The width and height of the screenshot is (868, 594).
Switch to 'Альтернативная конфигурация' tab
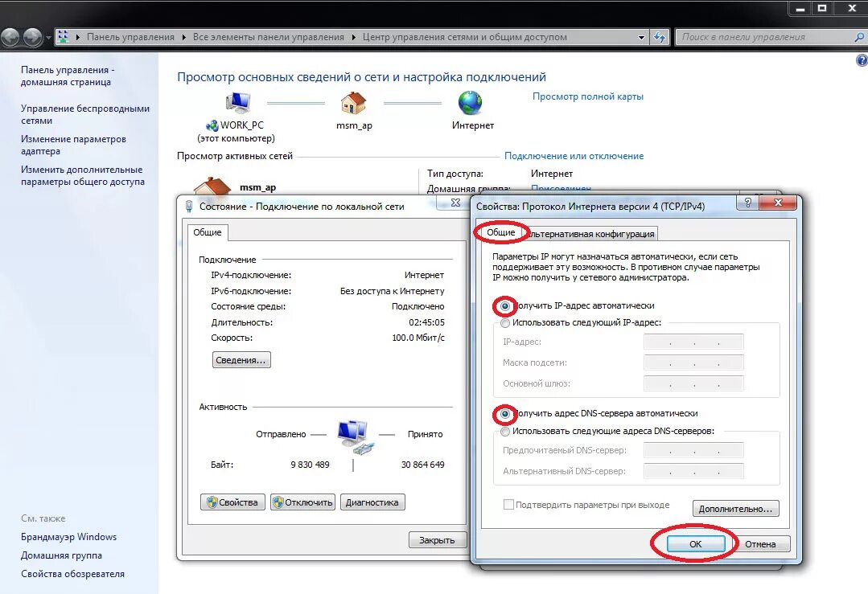[x=590, y=234]
